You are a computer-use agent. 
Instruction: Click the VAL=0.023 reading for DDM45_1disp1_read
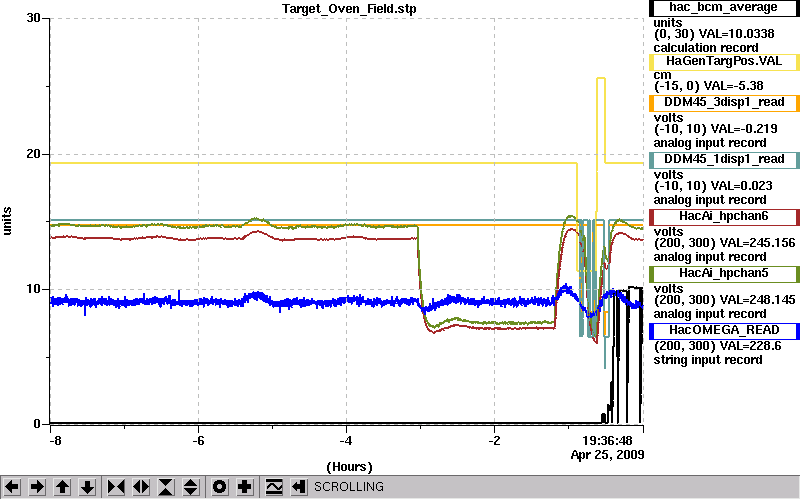point(739,186)
